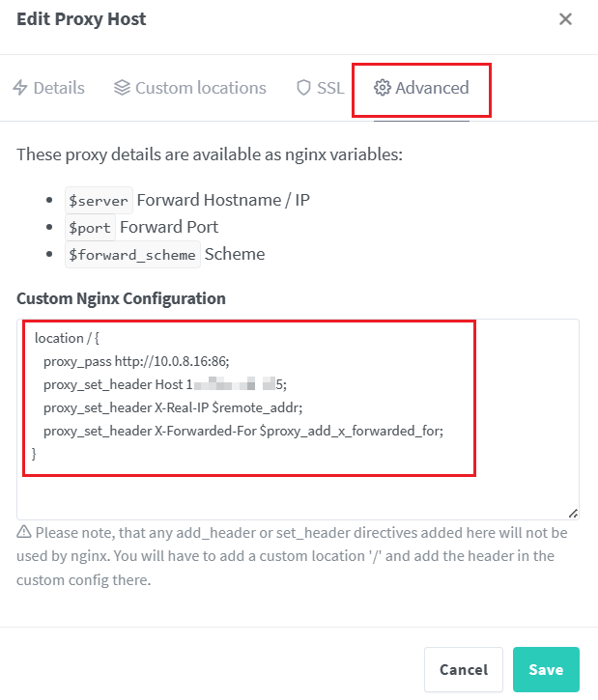Save the proxy host configuration
The image size is (598, 700).
546,670
